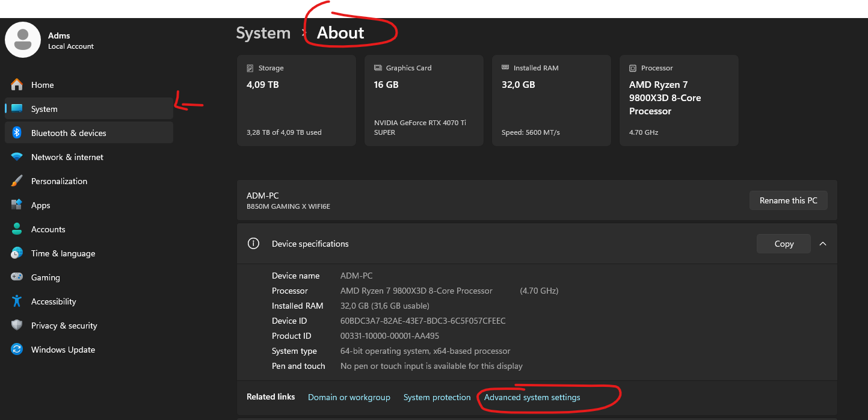This screenshot has height=420, width=868.
Task: Click the Time & language globe icon
Action: coord(17,253)
